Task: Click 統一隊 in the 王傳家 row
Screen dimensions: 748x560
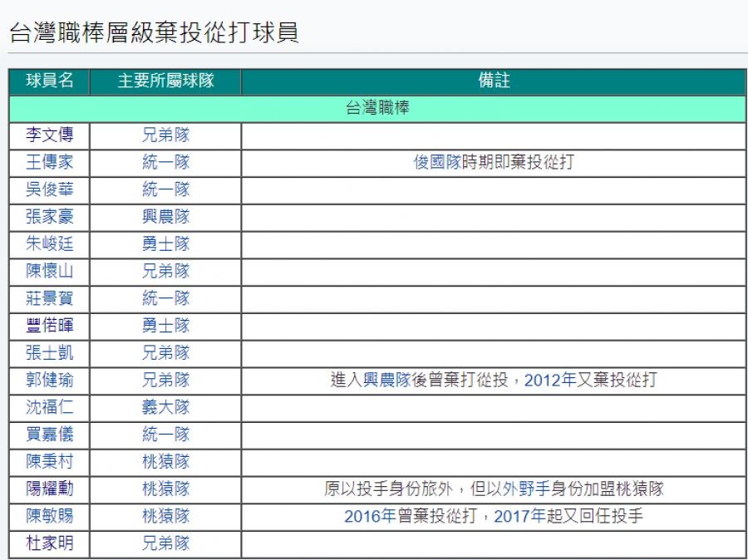Action: pos(165,162)
